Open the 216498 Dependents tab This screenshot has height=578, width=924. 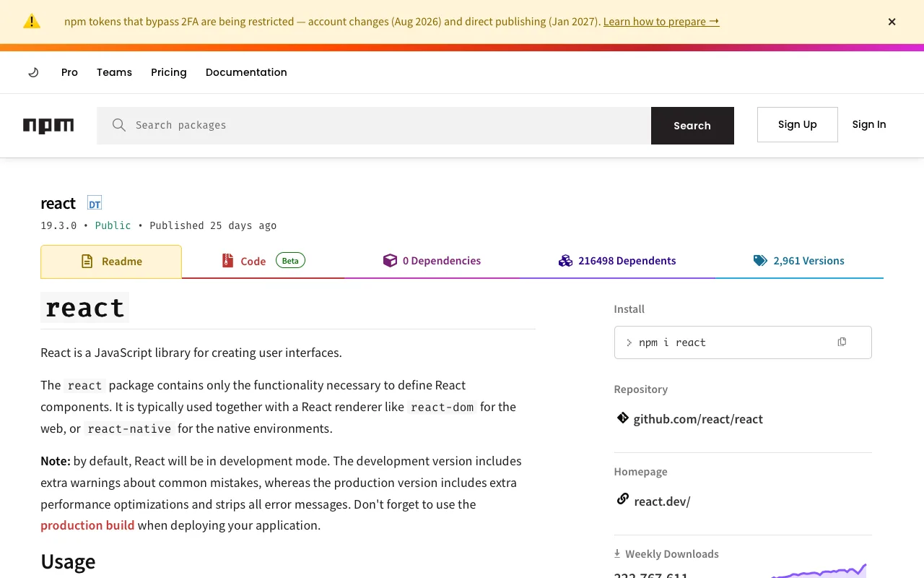tap(617, 261)
